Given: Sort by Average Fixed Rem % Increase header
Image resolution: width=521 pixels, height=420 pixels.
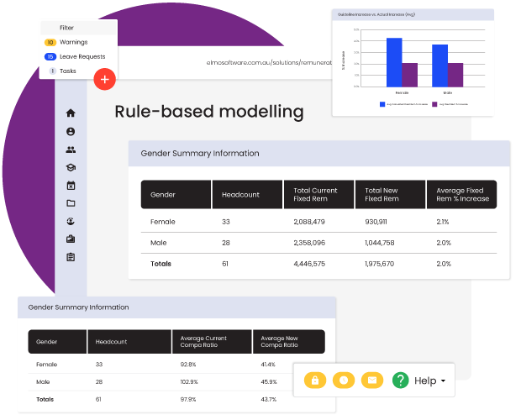Looking at the screenshot, I should tap(461, 195).
